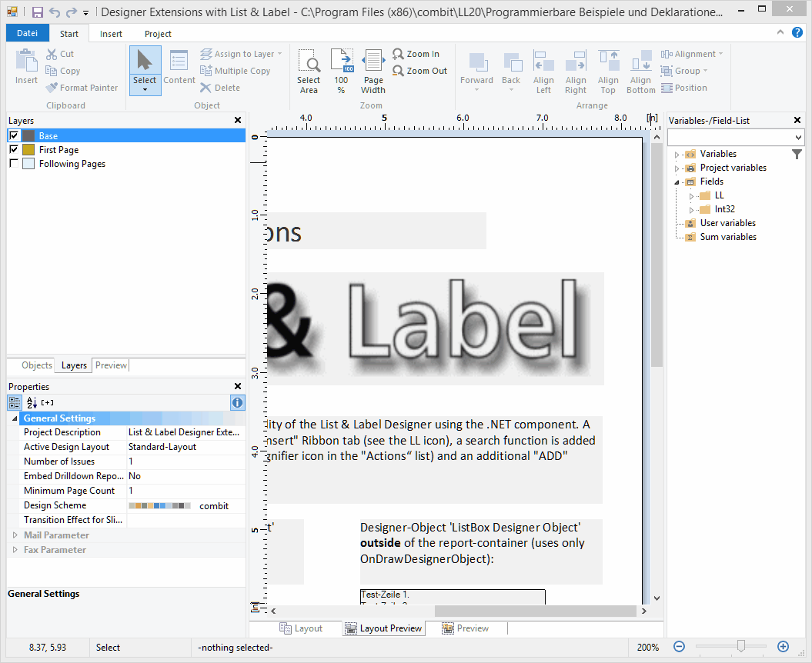812x663 pixels.
Task: Open the Select tool dropdown arrow
Action: click(x=145, y=90)
